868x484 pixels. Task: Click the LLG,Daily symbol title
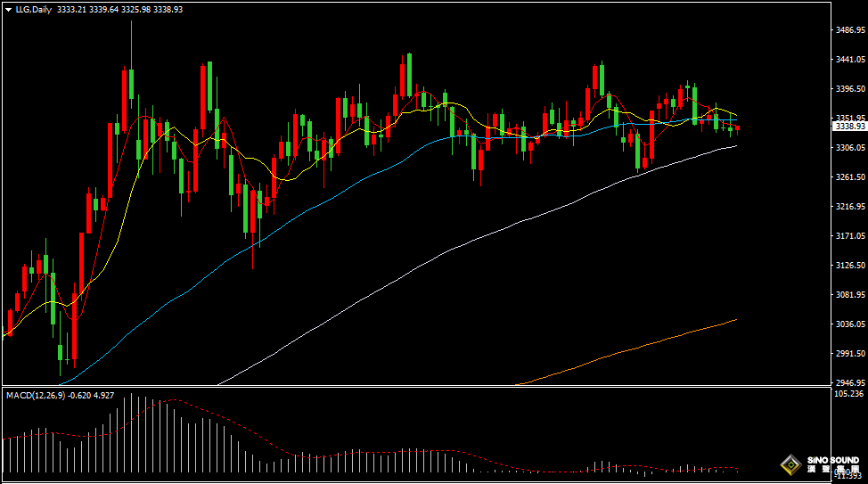[x=33, y=10]
